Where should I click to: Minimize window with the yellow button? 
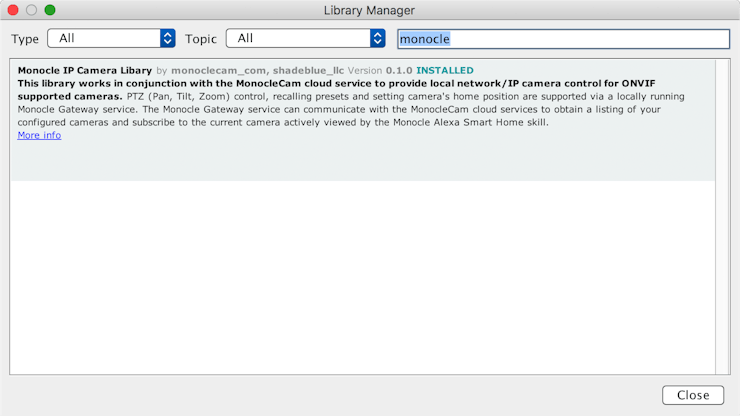pyautogui.click(x=32, y=10)
